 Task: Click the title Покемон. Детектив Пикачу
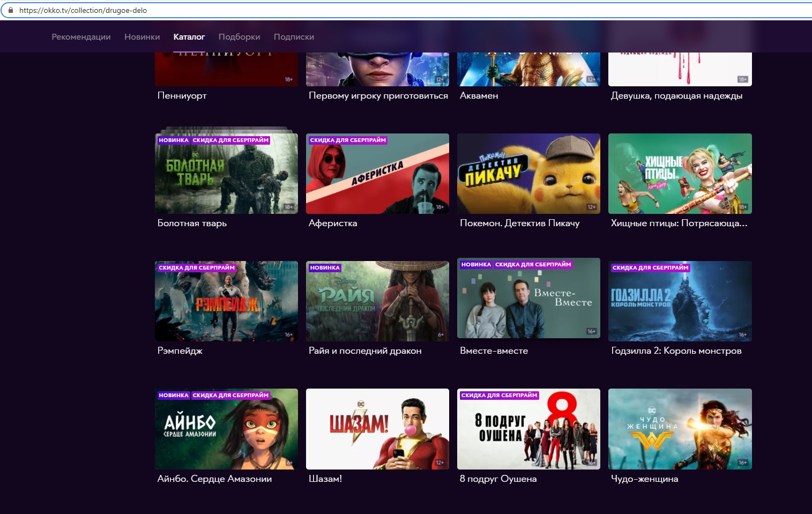pos(519,223)
